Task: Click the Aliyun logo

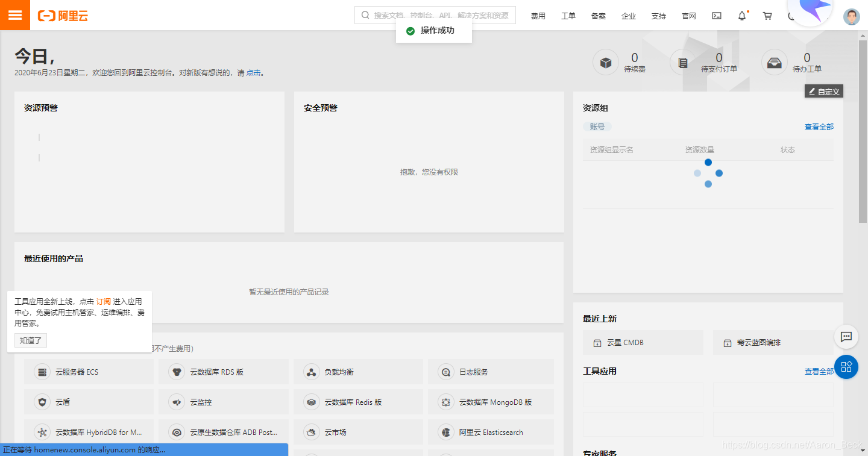Action: [x=63, y=16]
